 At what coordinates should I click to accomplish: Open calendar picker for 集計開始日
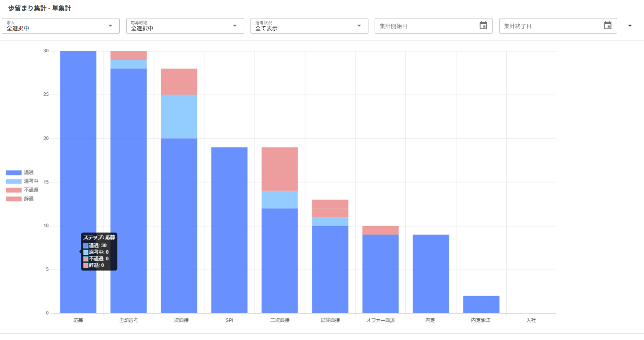point(483,26)
